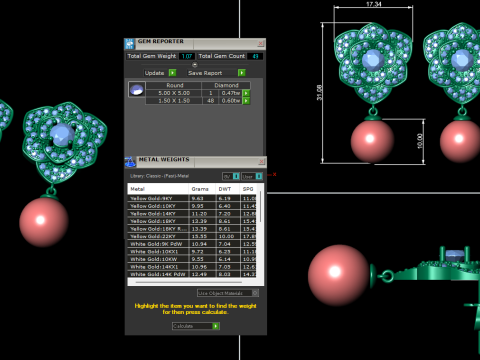480x360 pixels.
Task: Click the round diamond gem thumbnail
Action: 137,89
